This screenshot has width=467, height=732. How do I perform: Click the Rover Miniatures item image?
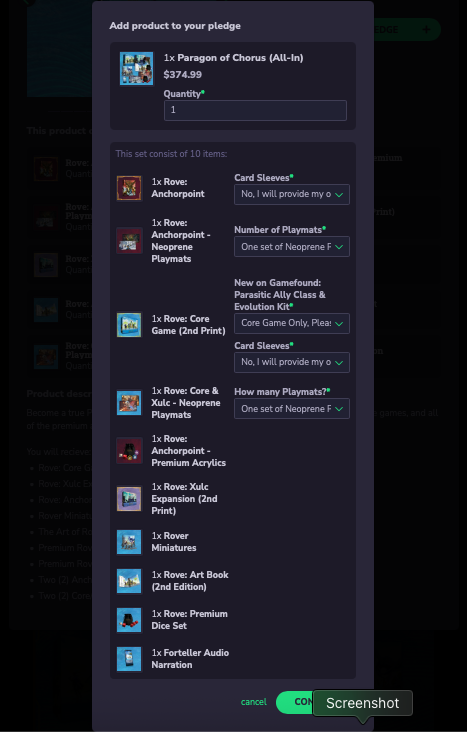129,542
